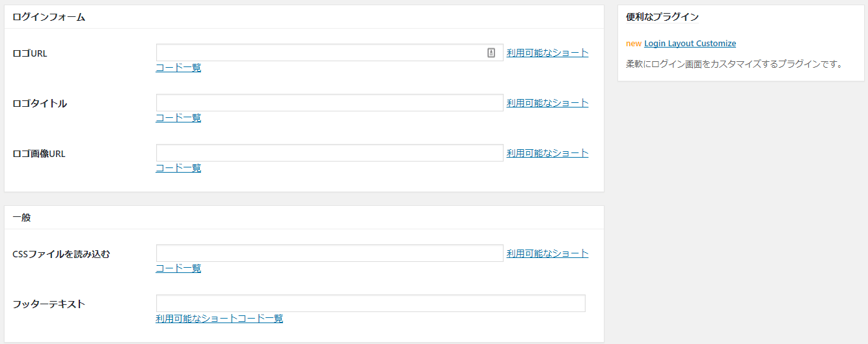
Task: Open shortcode list link beside ロゴ画像URL field
Action: tap(547, 153)
